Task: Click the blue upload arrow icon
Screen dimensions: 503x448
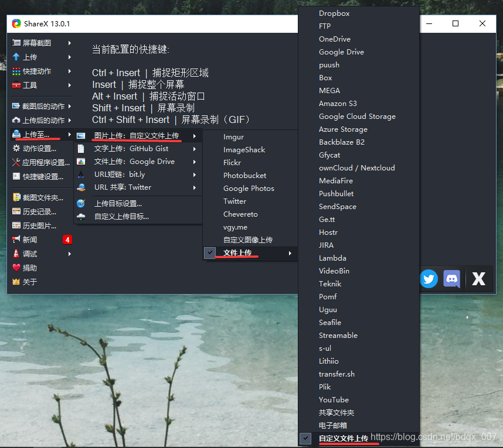Action: [16, 57]
